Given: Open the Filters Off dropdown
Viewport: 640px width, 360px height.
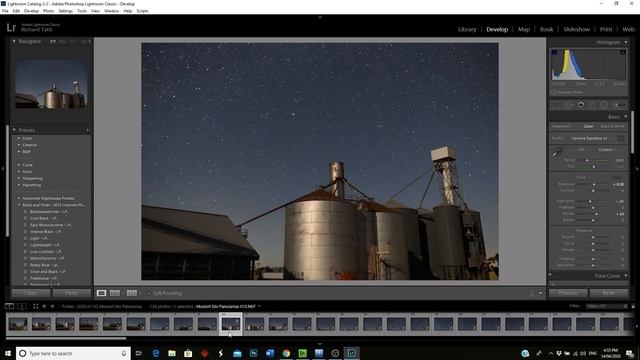Looking at the screenshot, I should (x=606, y=306).
